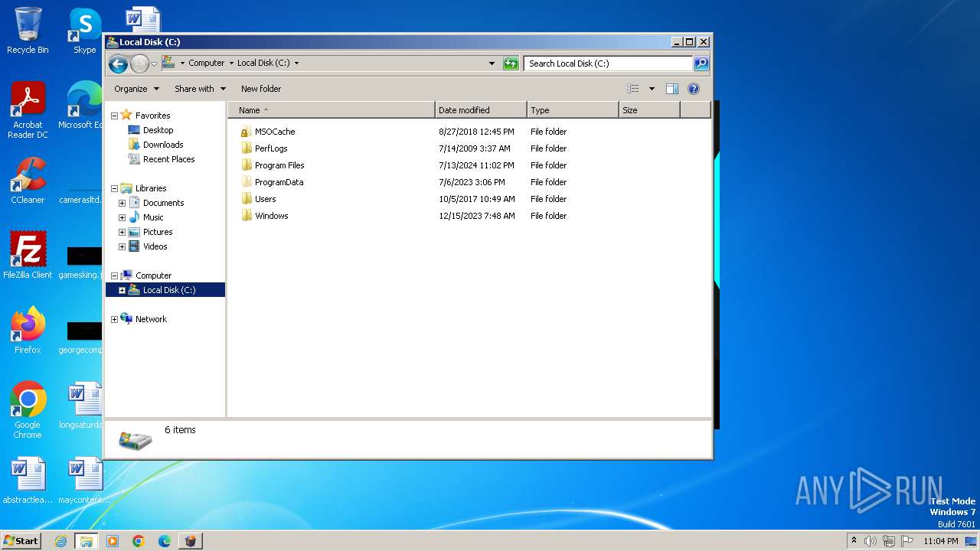The image size is (980, 551).
Task: Open the address bar history dropdown
Action: (492, 64)
